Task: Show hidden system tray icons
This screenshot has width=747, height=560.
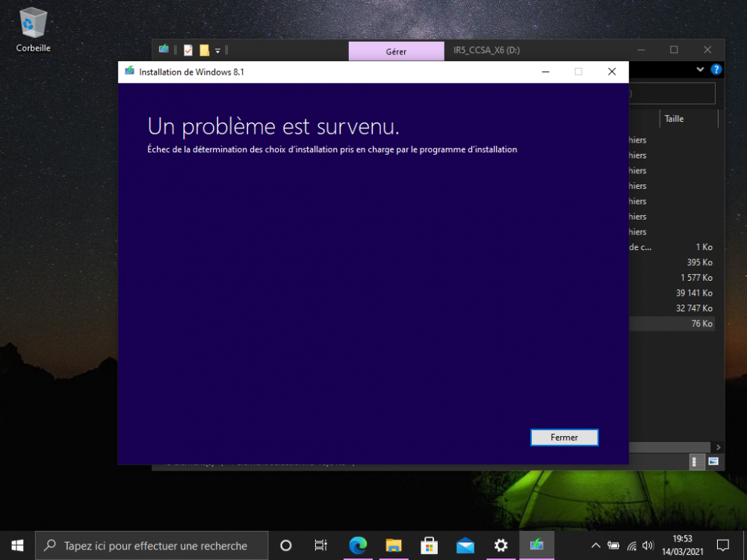Action: pos(595,546)
